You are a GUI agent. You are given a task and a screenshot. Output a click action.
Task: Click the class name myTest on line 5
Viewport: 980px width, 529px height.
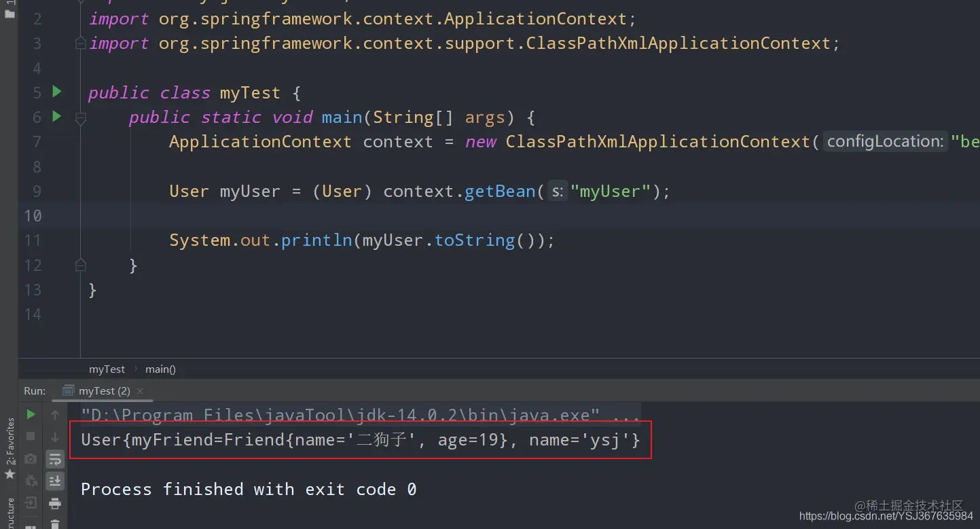coord(250,93)
